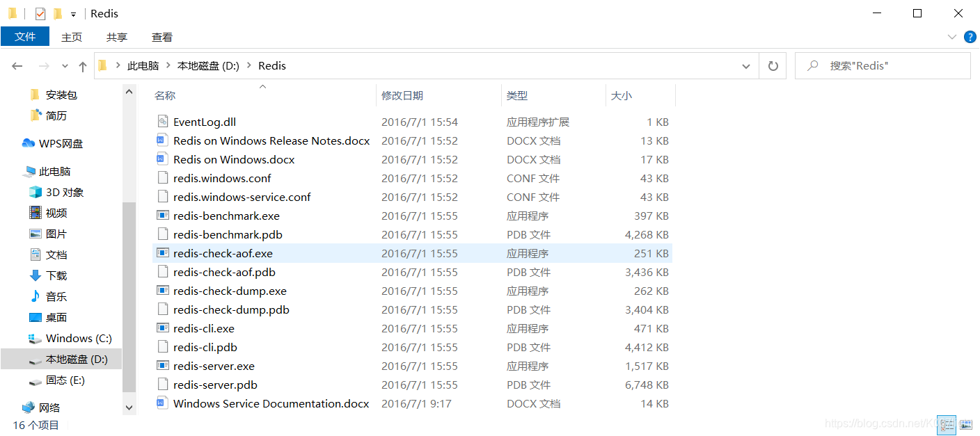Switch to the 共享 ribbon tab
Image resolution: width=980 pixels, height=436 pixels.
pos(117,37)
